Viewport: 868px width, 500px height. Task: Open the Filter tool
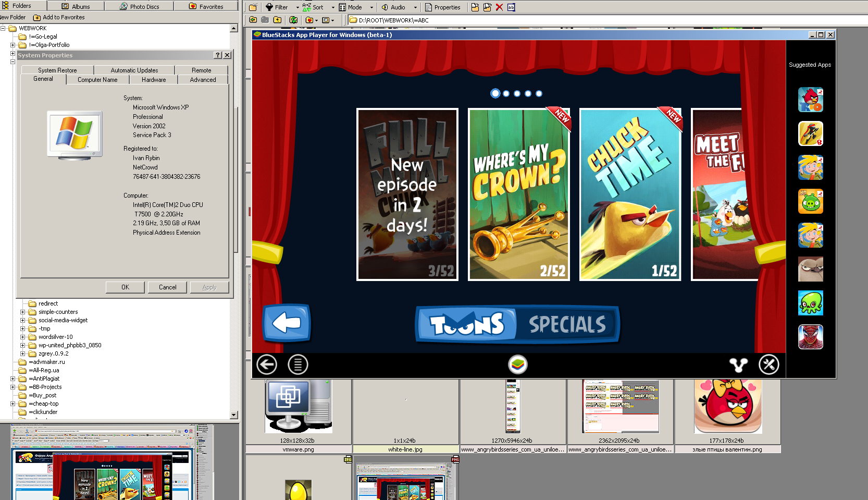tap(277, 7)
